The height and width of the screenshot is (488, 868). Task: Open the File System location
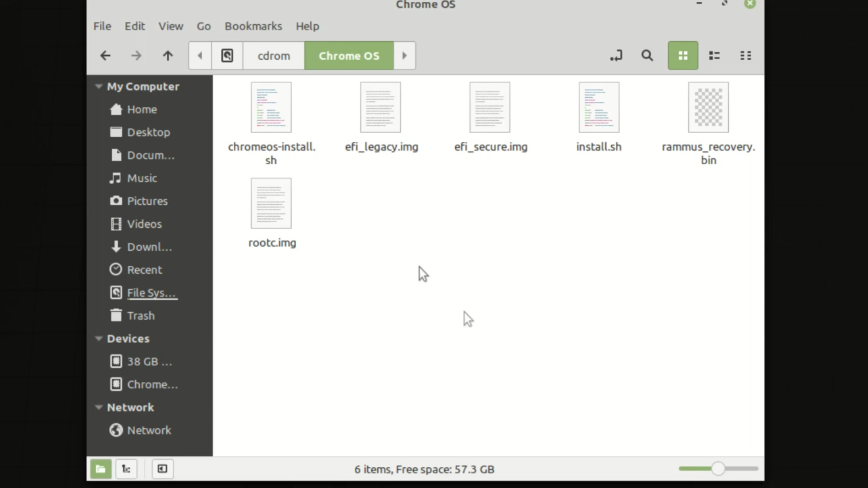(x=152, y=292)
